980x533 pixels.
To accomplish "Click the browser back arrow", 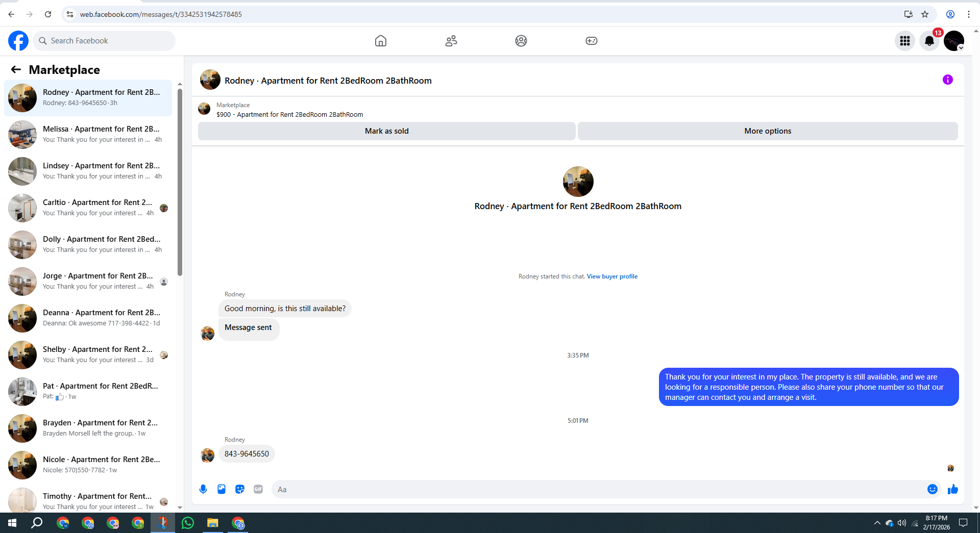I will 11,14.
